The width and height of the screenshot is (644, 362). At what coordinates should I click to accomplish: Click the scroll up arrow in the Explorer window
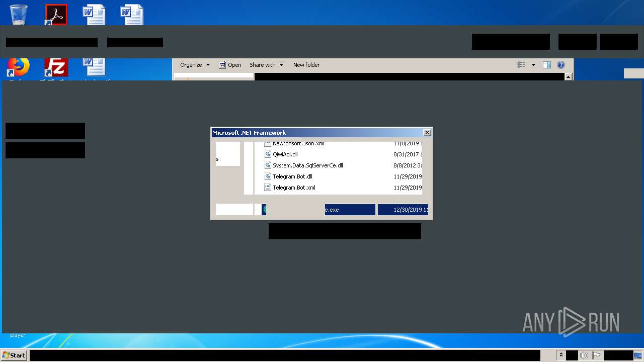[569, 77]
